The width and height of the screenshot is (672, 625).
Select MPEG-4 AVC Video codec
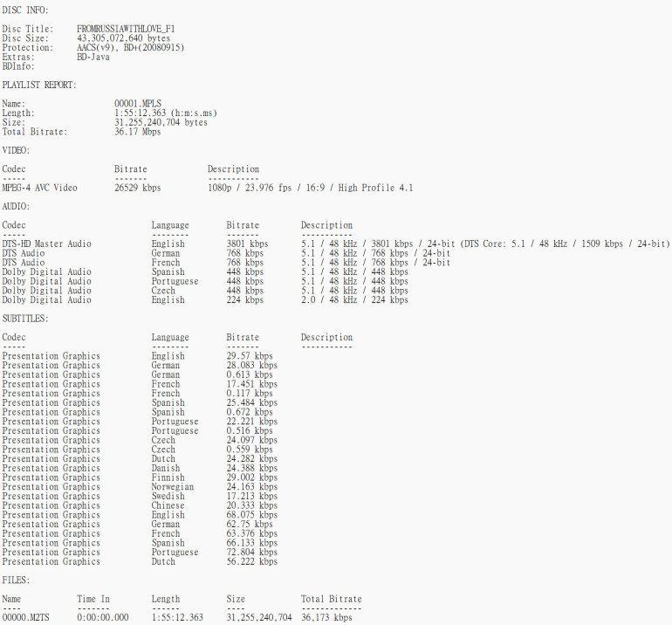pos(39,188)
